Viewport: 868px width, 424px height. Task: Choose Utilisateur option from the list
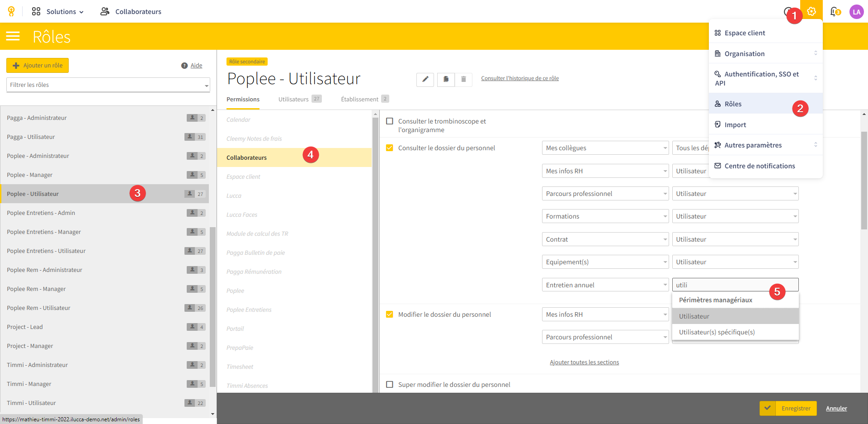click(x=735, y=316)
